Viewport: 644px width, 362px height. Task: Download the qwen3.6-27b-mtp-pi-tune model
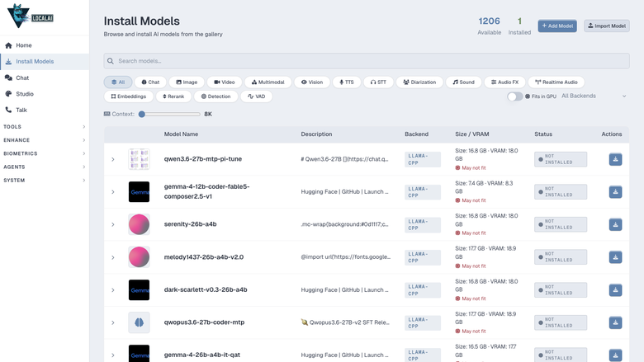pyautogui.click(x=615, y=159)
